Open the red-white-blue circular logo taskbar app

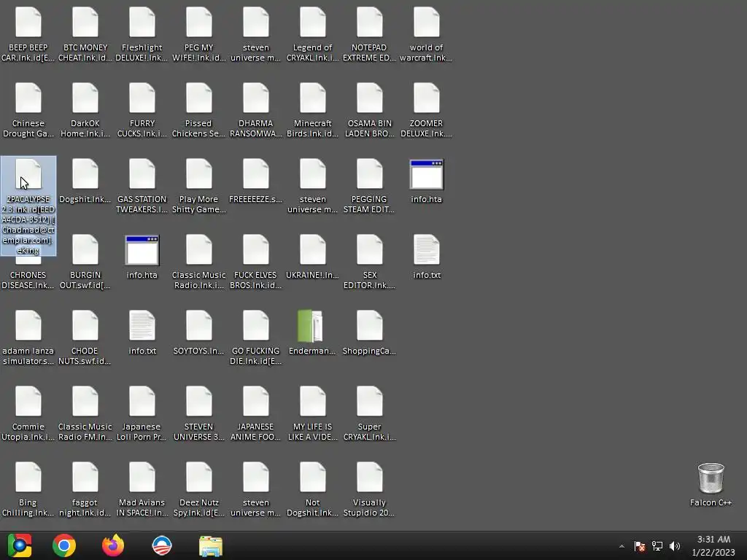click(x=162, y=545)
